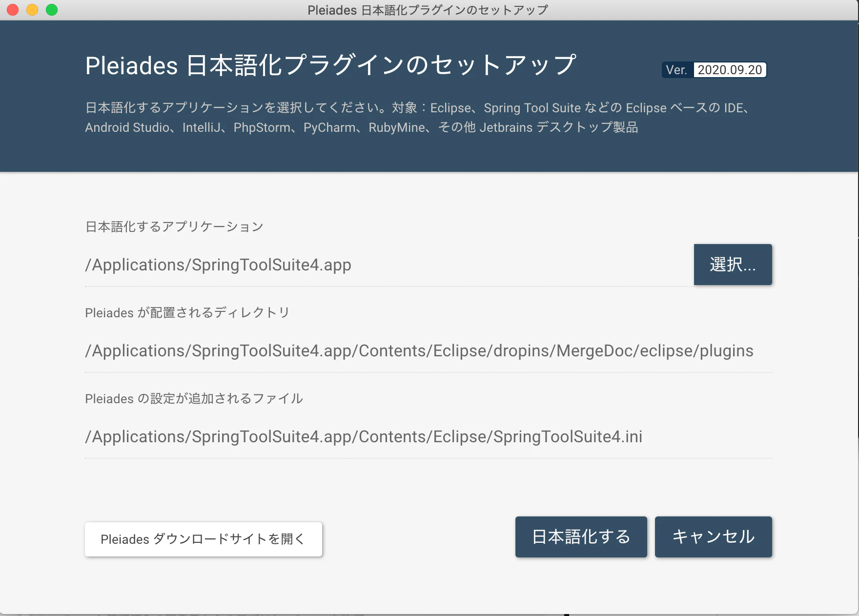859x616 pixels.
Task: Click the green zoom button
Action: 50,9
